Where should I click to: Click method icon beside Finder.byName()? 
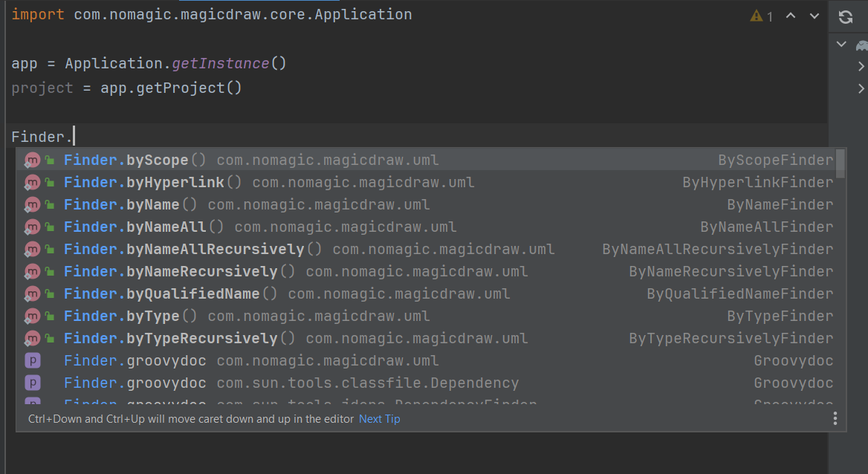click(x=32, y=205)
